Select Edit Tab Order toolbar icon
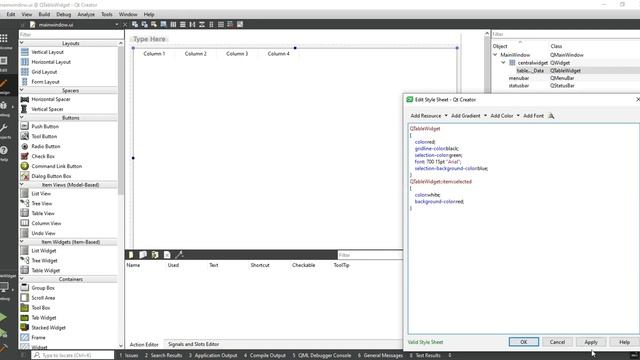Viewport: 640px width, 360px height. [x=163, y=24]
